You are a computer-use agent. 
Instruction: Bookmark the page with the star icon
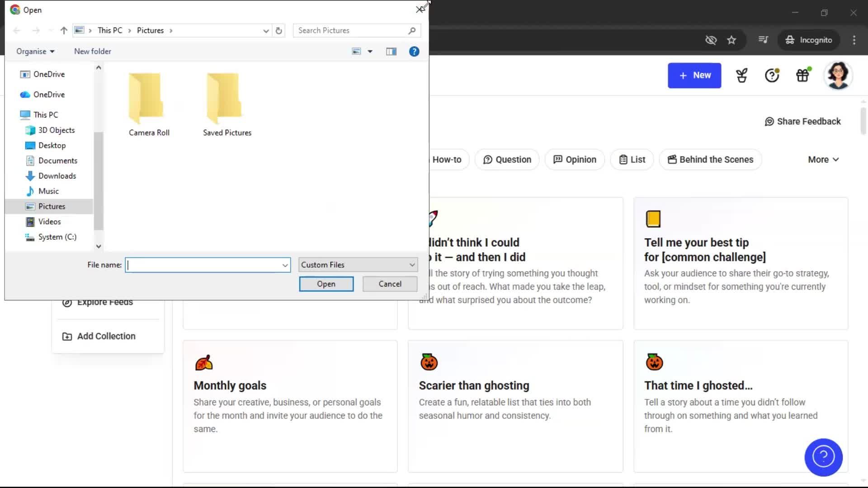pyautogui.click(x=731, y=40)
